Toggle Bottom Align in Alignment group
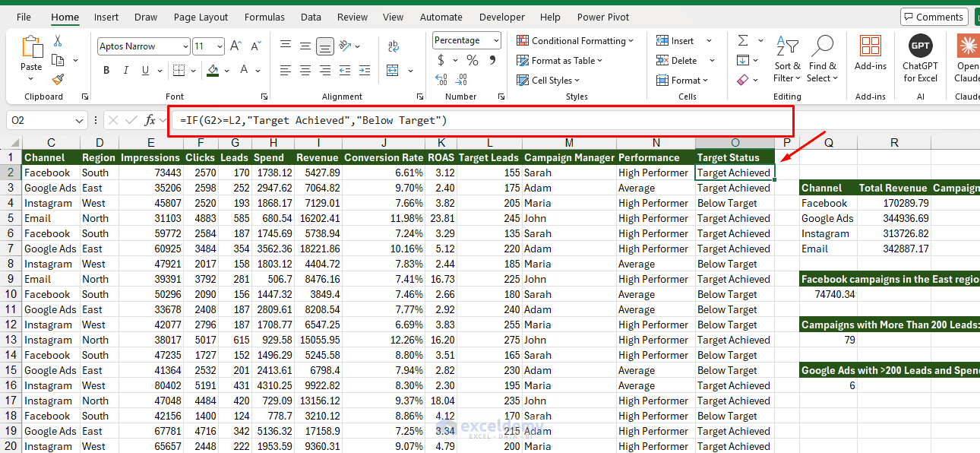This screenshot has width=980, height=453. coord(325,46)
